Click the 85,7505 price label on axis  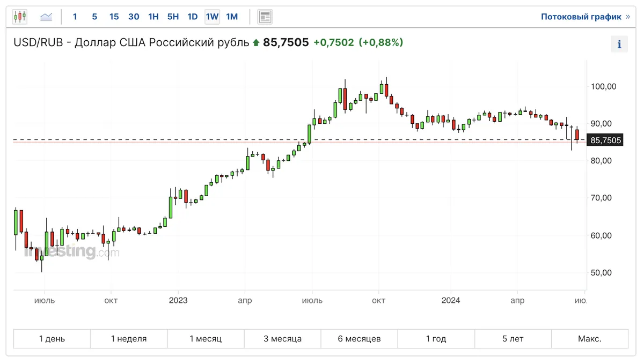[x=605, y=140]
